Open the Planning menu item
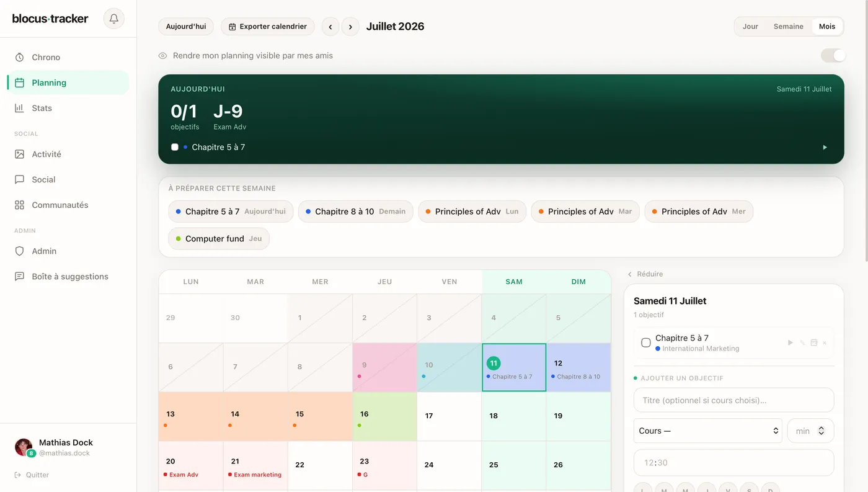868x492 pixels. coord(68,83)
